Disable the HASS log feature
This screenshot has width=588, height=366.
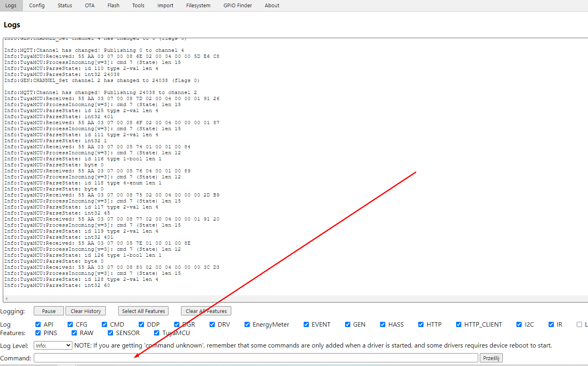382,324
